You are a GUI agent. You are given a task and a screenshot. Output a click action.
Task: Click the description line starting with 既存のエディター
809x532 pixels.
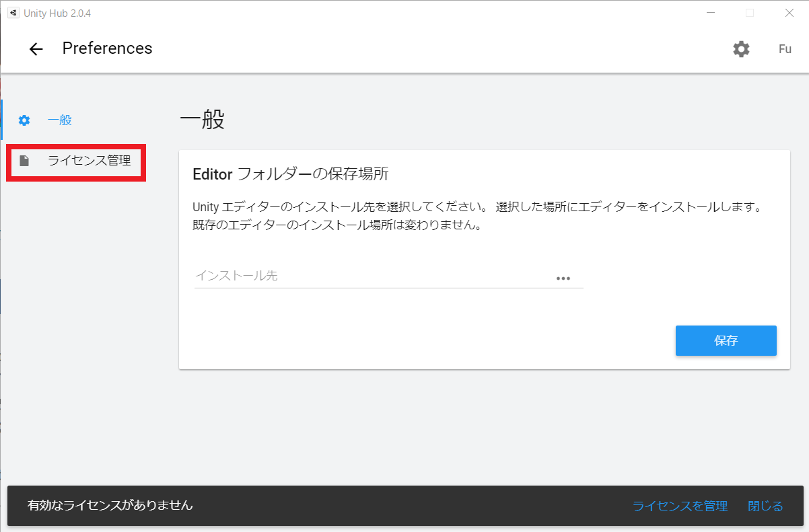(x=337, y=225)
